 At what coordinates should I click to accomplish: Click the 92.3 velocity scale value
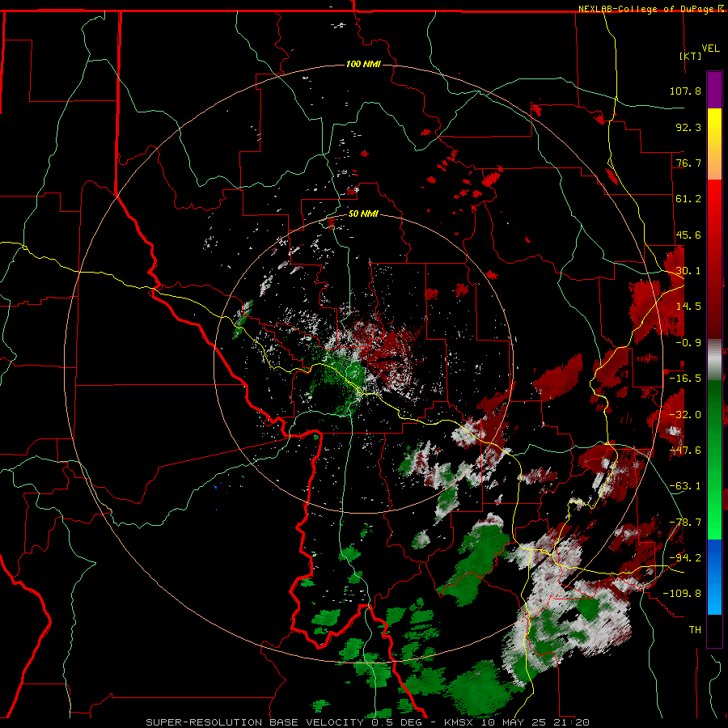coord(688,127)
